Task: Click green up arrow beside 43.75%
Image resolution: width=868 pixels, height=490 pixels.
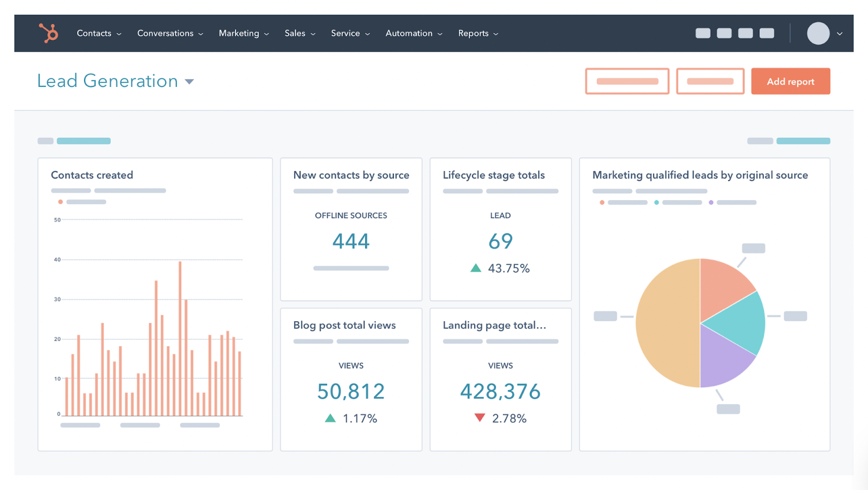Action: [476, 268]
